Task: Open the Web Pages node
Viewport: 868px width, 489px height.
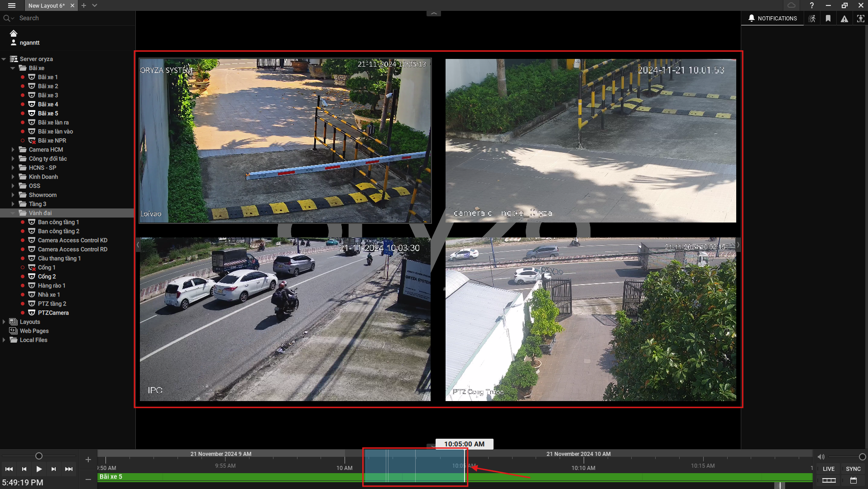Action: [34, 331]
